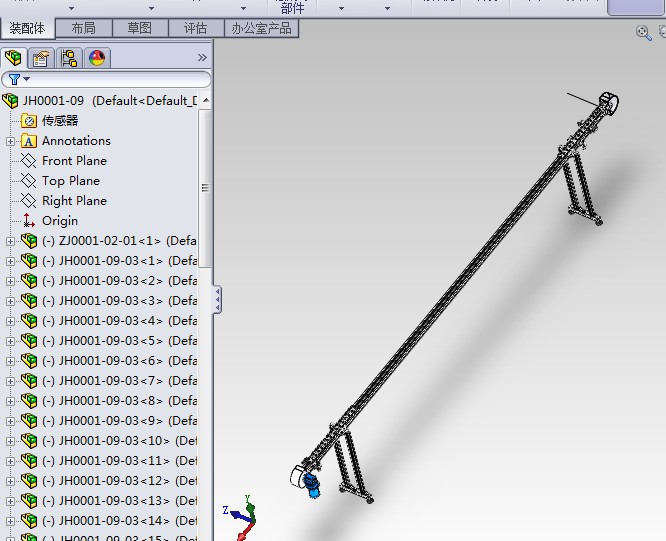The height and width of the screenshot is (541, 666).
Task: Switch to the 办公室产品 tab
Action: tap(261, 28)
